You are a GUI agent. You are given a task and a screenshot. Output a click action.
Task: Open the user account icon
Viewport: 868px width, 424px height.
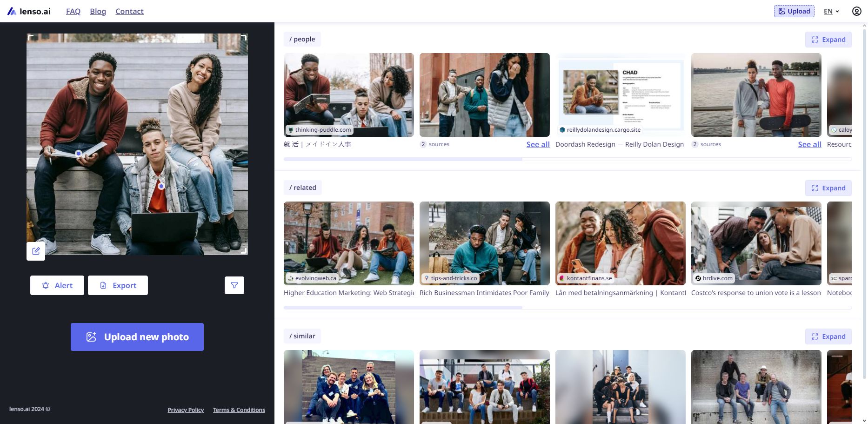click(x=856, y=11)
